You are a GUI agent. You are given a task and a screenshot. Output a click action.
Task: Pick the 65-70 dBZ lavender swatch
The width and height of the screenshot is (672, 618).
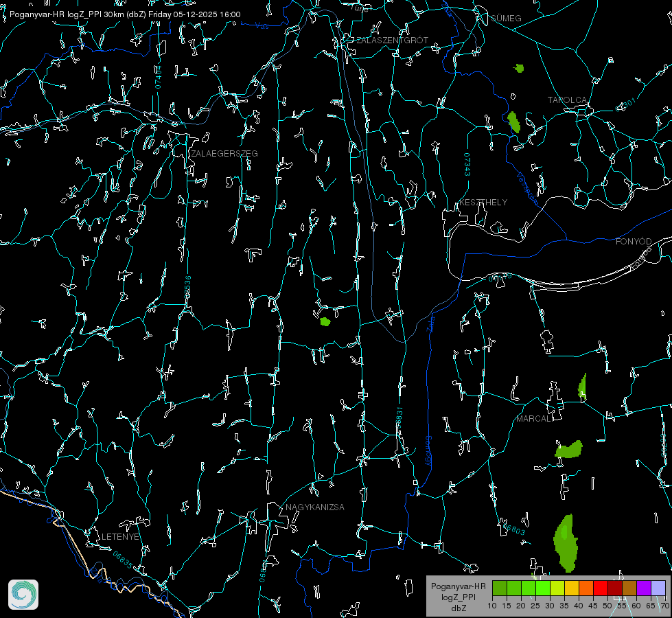pyautogui.click(x=658, y=588)
